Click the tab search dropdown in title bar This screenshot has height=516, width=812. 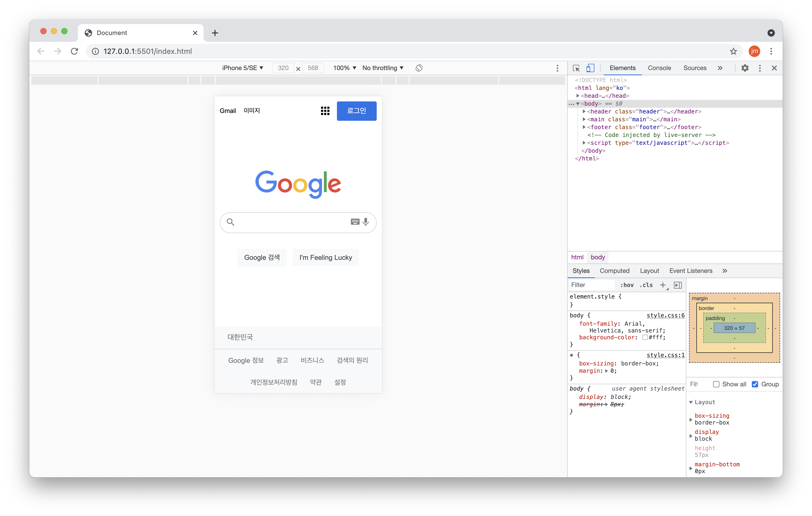coord(771,33)
